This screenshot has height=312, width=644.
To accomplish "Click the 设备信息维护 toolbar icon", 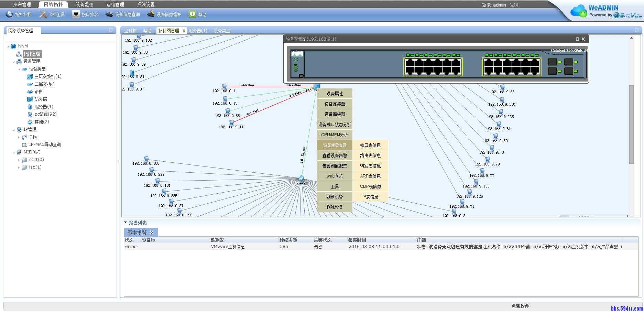I will [151, 14].
